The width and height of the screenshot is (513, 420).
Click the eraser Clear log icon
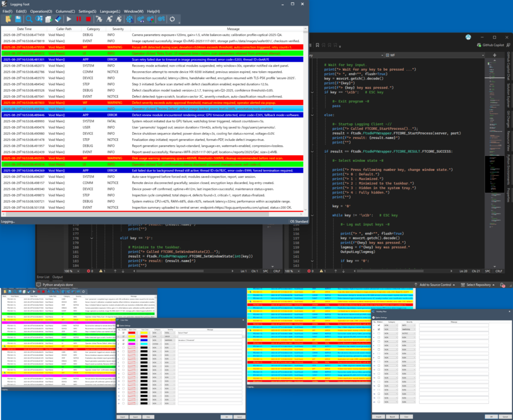click(x=59, y=19)
